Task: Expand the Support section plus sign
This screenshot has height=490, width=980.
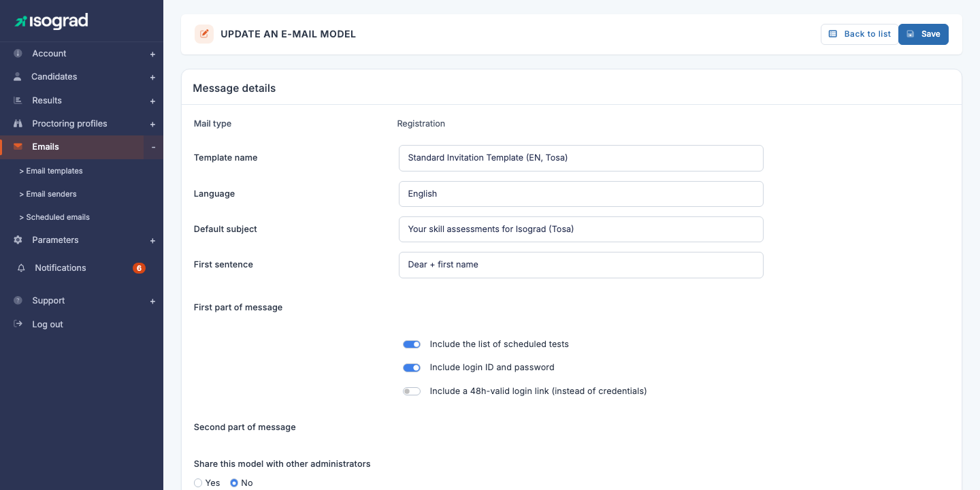Action: pos(152,301)
